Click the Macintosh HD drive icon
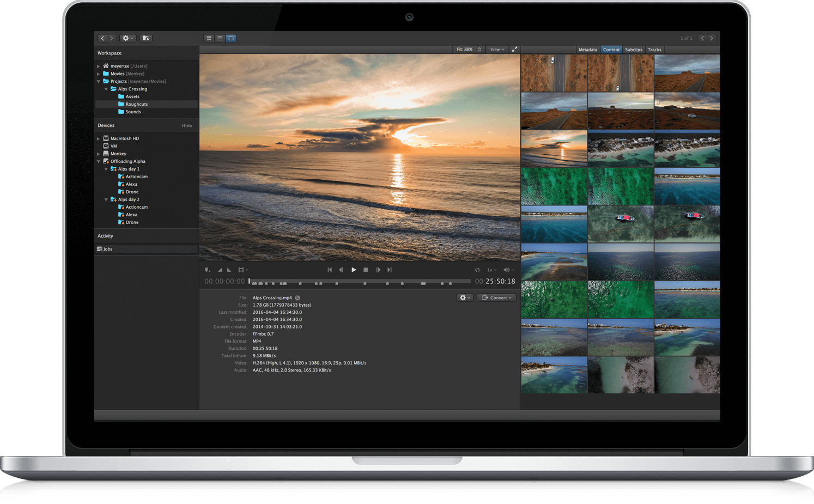Screen dimensions: 814x504 click(106, 138)
